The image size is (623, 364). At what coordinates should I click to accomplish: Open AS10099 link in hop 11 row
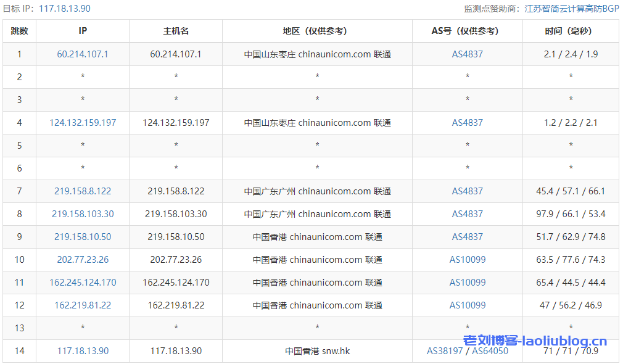(468, 283)
